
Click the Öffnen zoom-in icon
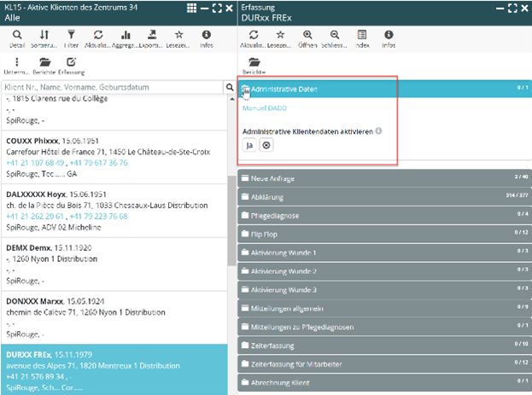pyautogui.click(x=307, y=35)
